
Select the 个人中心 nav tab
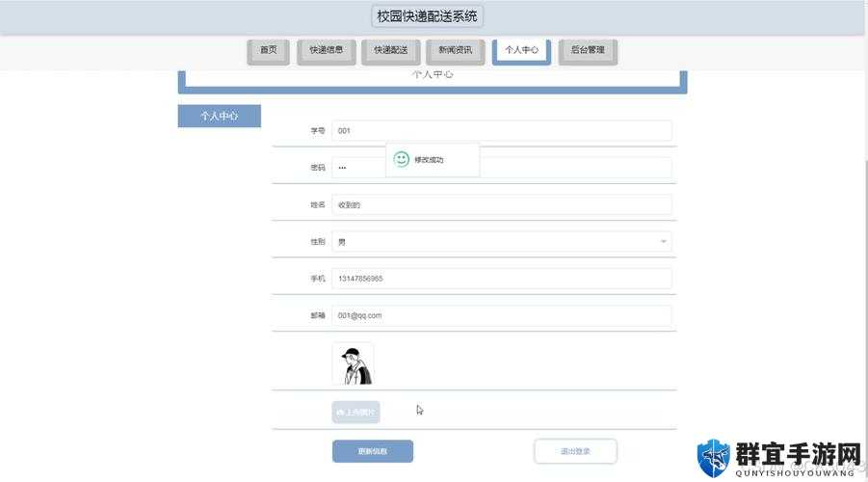[x=521, y=51]
